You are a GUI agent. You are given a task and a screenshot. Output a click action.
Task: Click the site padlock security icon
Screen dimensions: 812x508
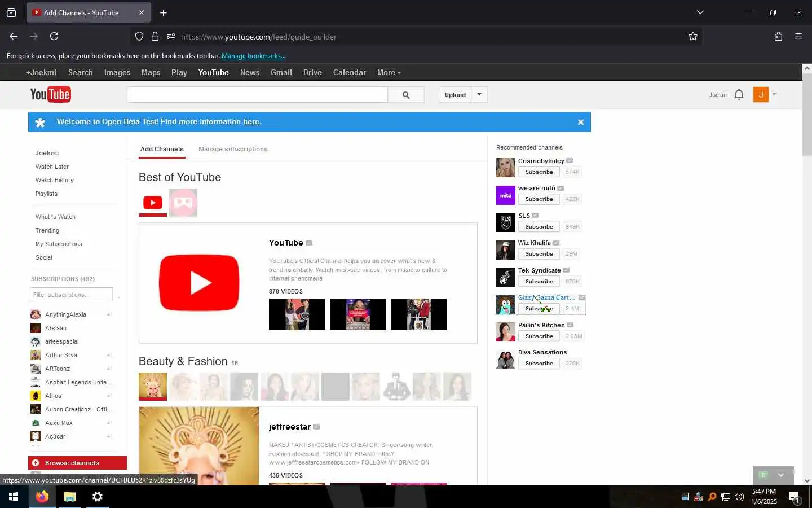(155, 37)
